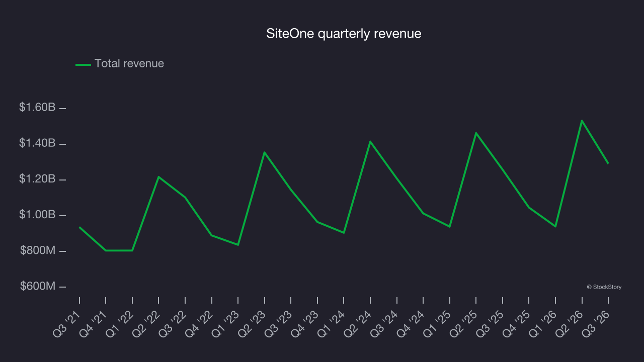Click the chart title 'SiteOne quarterly revenue'
Image resolution: width=644 pixels, height=362 pixels.
tap(344, 34)
